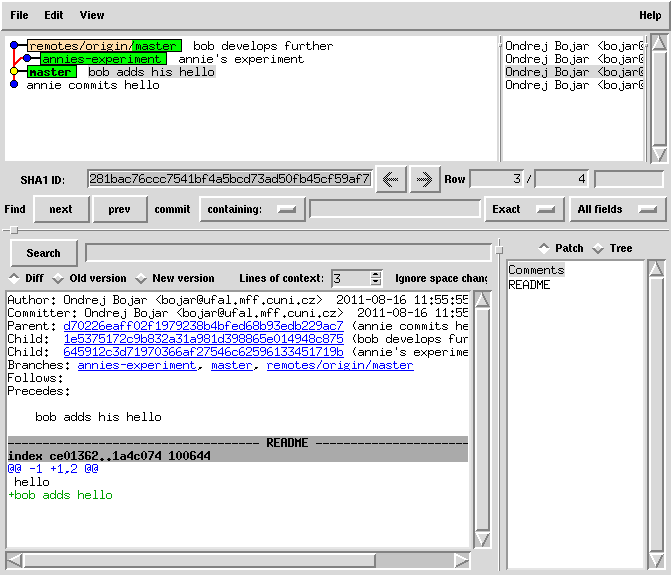The width and height of the screenshot is (671, 575).
Task: Select the Diff radio button
Action: [15, 278]
